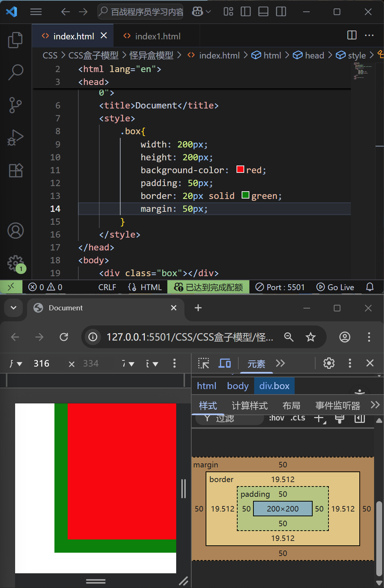The width and height of the screenshot is (384, 588).
Task: Open the device toolbar more options menu
Action: [175, 364]
